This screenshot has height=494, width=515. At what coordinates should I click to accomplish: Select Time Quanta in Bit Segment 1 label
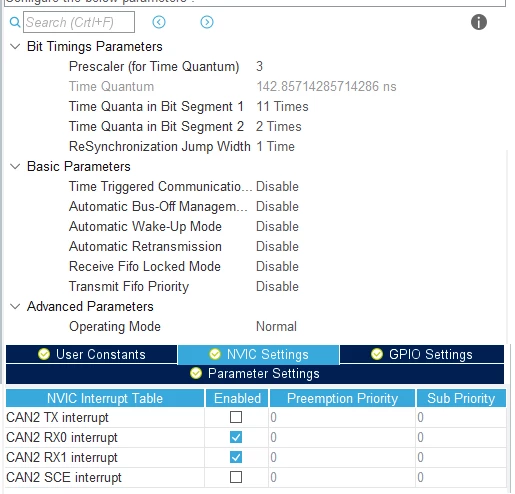156,106
